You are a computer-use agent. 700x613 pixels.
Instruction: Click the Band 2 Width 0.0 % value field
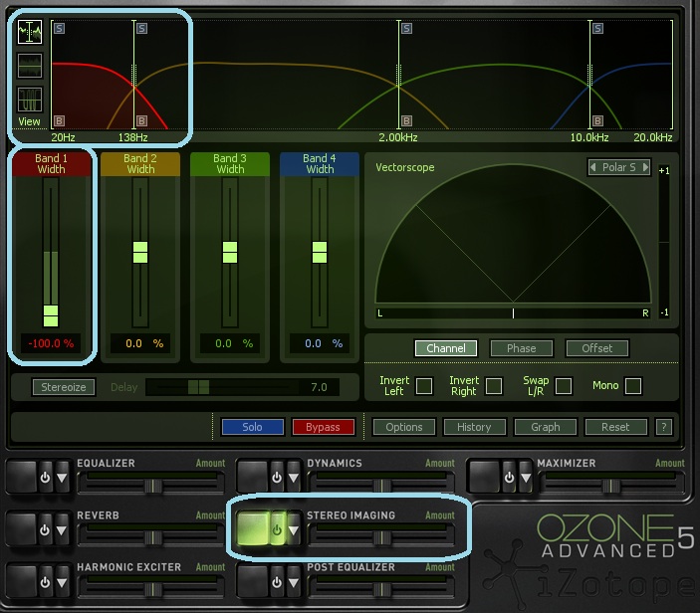140,343
